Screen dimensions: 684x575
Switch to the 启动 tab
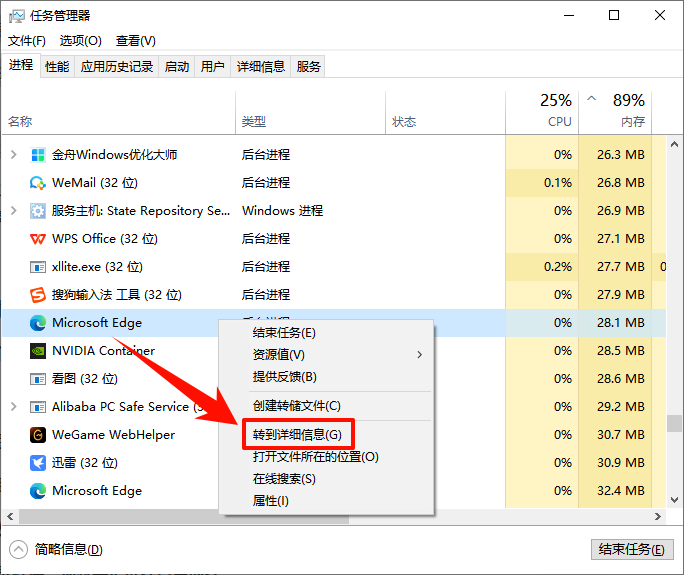pyautogui.click(x=177, y=67)
